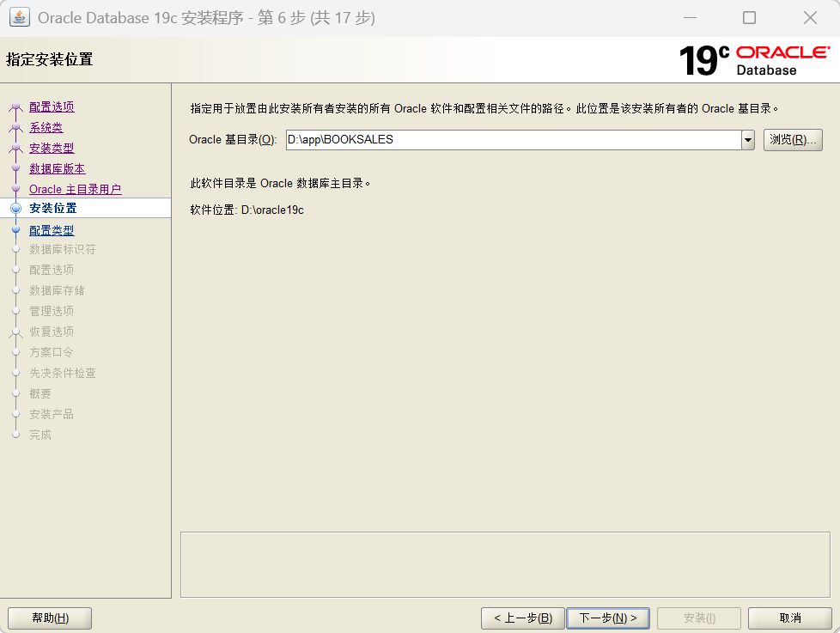Click the Oracle 基目录 path input field

click(x=514, y=140)
